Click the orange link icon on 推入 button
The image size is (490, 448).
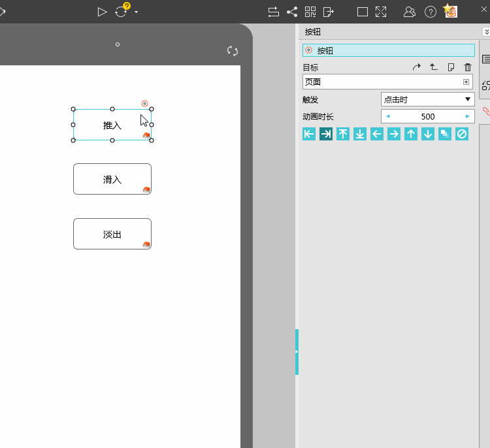click(146, 135)
